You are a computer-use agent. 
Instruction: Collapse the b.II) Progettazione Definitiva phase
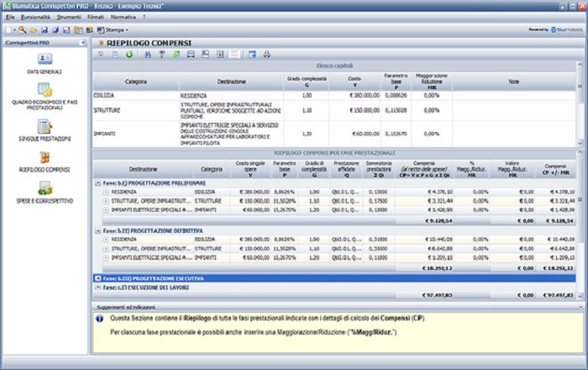[x=99, y=230]
